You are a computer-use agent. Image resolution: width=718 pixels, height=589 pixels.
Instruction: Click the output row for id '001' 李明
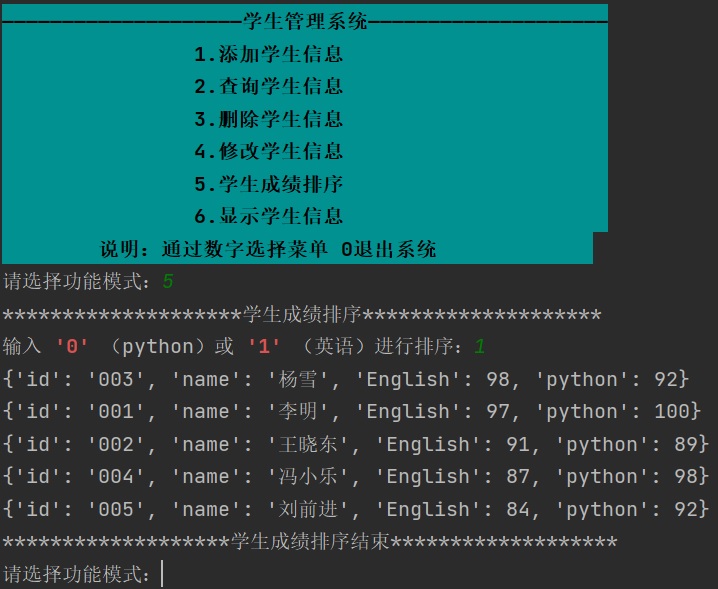[x=352, y=412]
